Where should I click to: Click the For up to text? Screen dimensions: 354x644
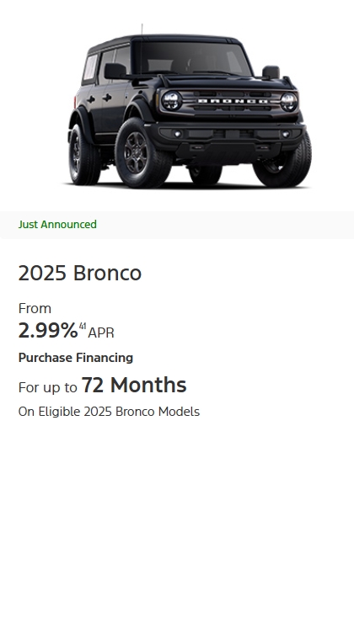[x=48, y=388]
